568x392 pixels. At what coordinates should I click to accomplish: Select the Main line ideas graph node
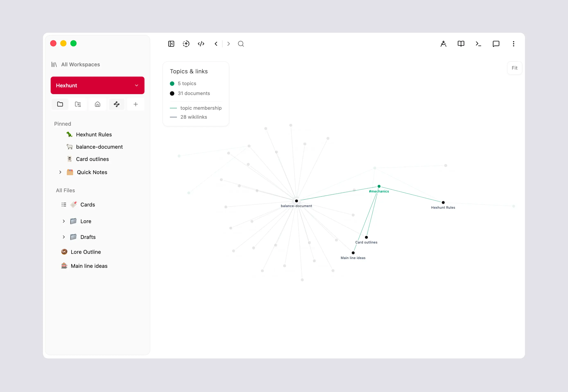pyautogui.click(x=353, y=253)
